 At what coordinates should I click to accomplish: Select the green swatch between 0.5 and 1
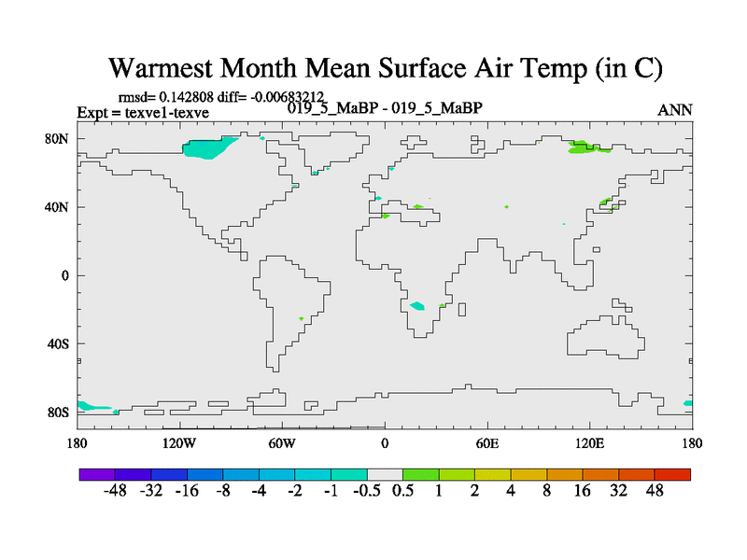pos(421,474)
